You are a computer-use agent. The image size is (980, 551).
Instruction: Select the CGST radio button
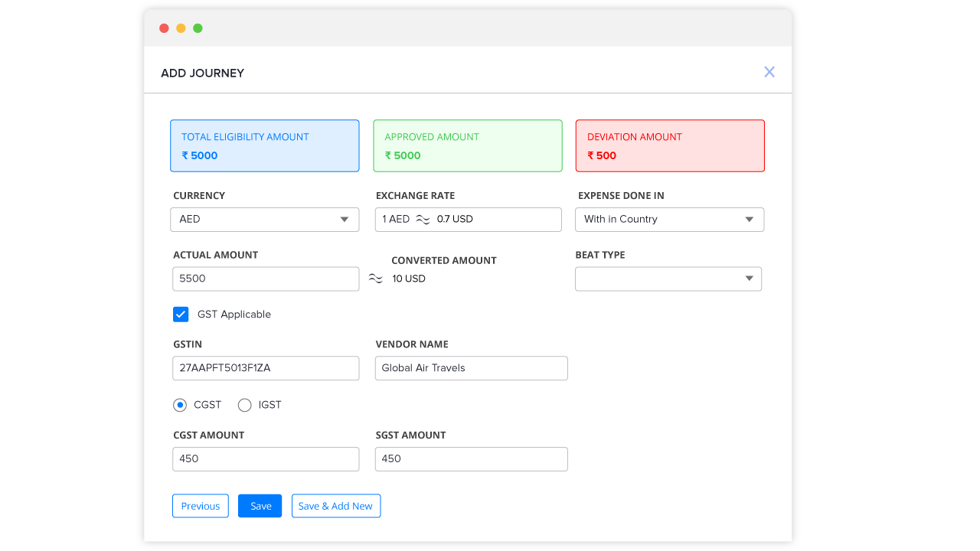179,405
